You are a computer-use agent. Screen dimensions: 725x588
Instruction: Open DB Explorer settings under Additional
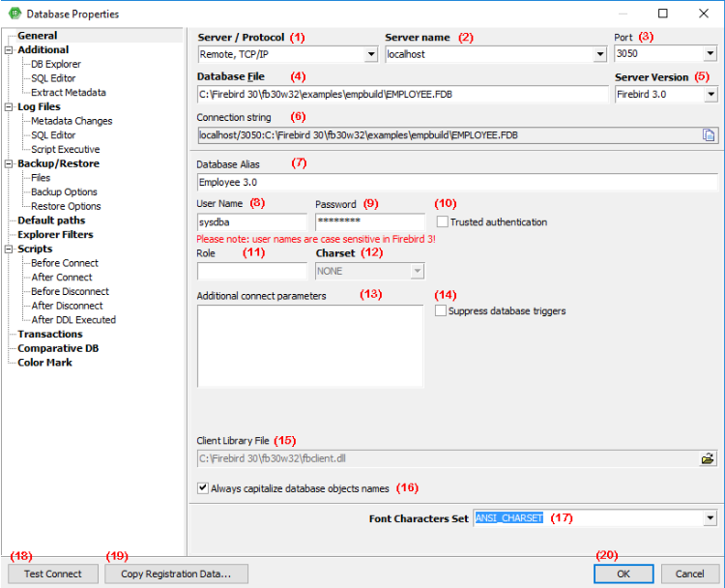(x=56, y=64)
